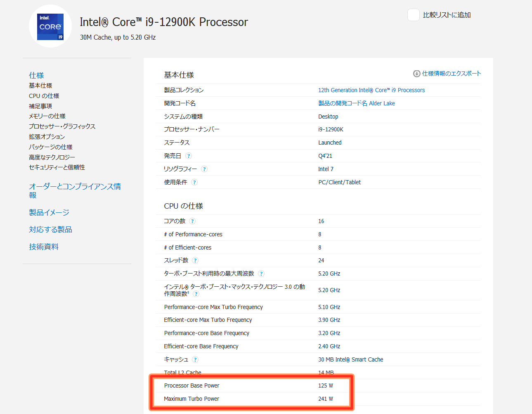Click the export specifications download icon

417,74
